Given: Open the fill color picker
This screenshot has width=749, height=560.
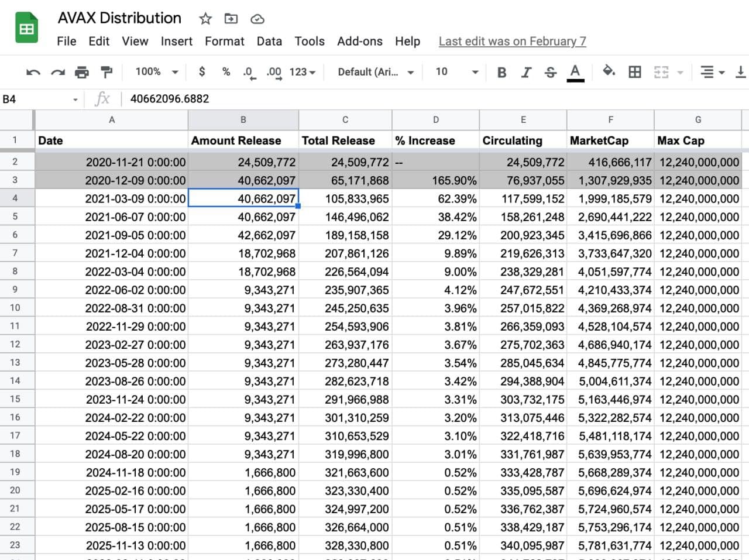Looking at the screenshot, I should click(609, 71).
